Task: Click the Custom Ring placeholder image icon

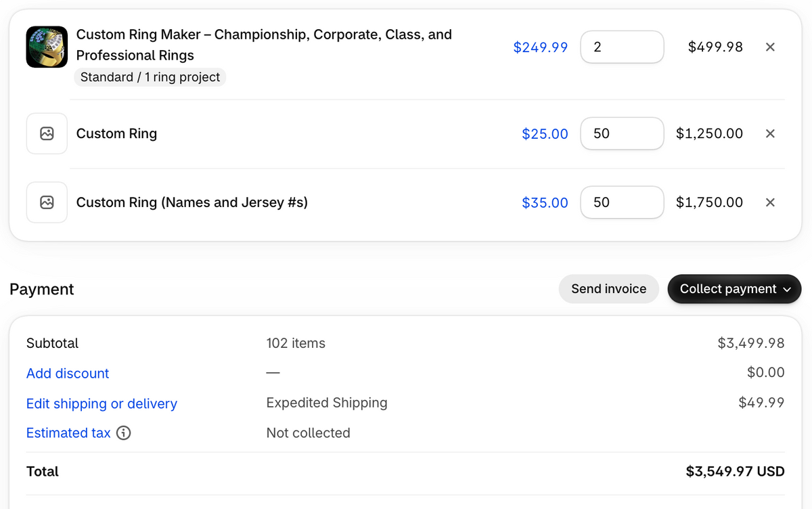Action: tap(47, 133)
